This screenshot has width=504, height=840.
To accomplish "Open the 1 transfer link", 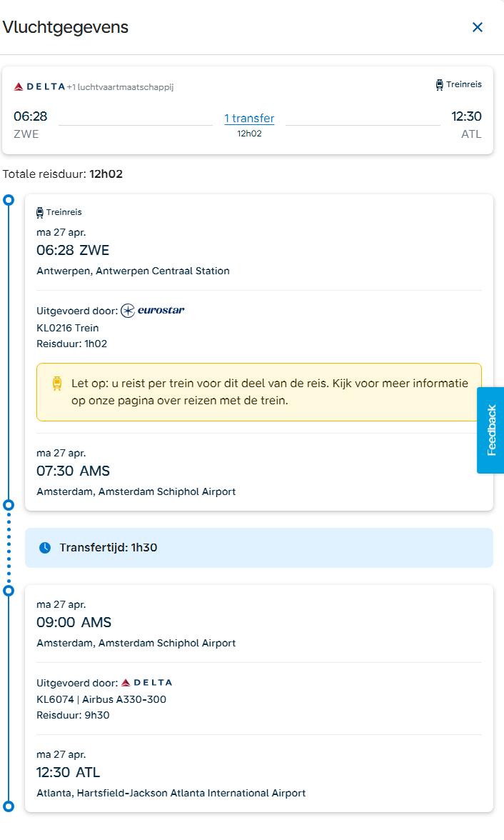I will coord(249,119).
